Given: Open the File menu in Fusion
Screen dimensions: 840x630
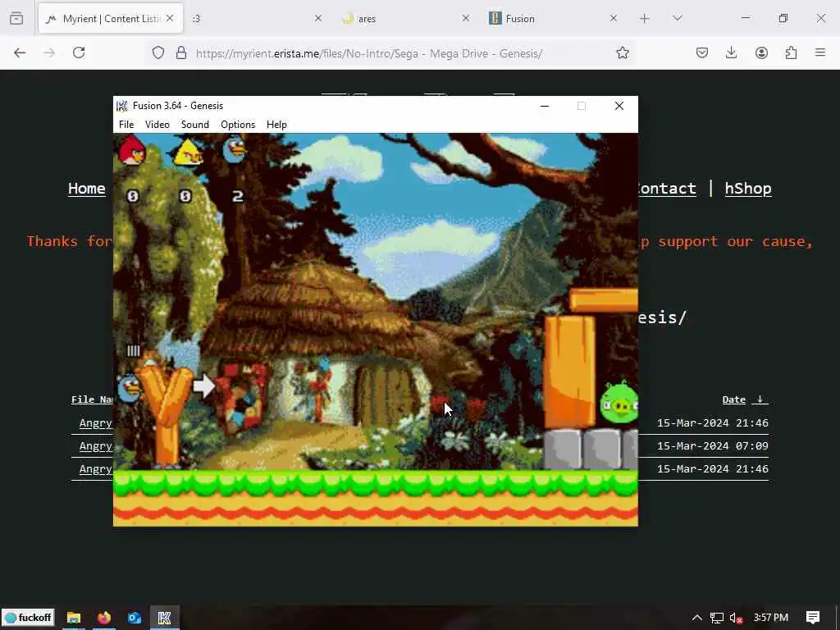Looking at the screenshot, I should (126, 125).
